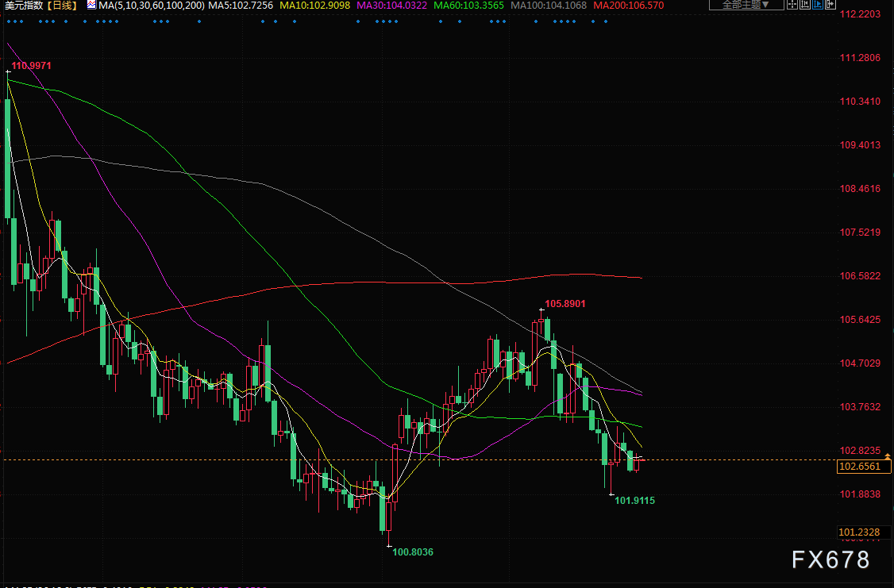Screen dimensions: 894x588
Task: Toggle the blue play-axis chart icon
Action: coord(818,5)
